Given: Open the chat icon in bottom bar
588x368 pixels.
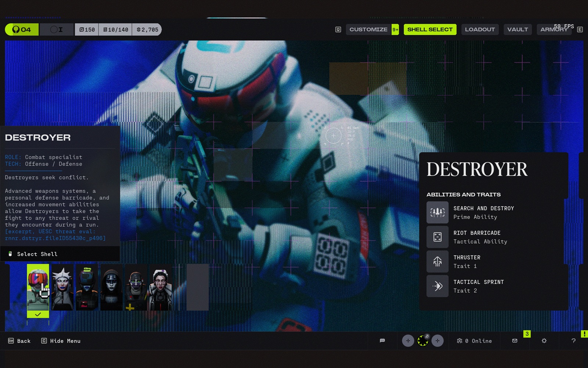Looking at the screenshot, I should [382, 341].
